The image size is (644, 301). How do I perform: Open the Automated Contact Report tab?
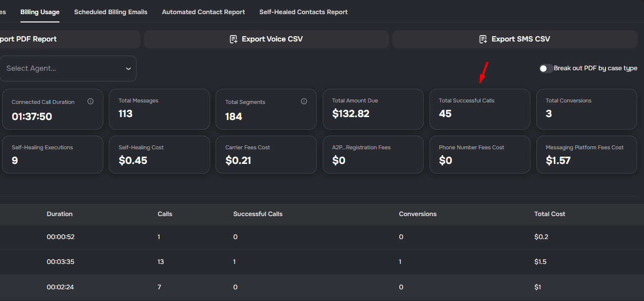[203, 12]
